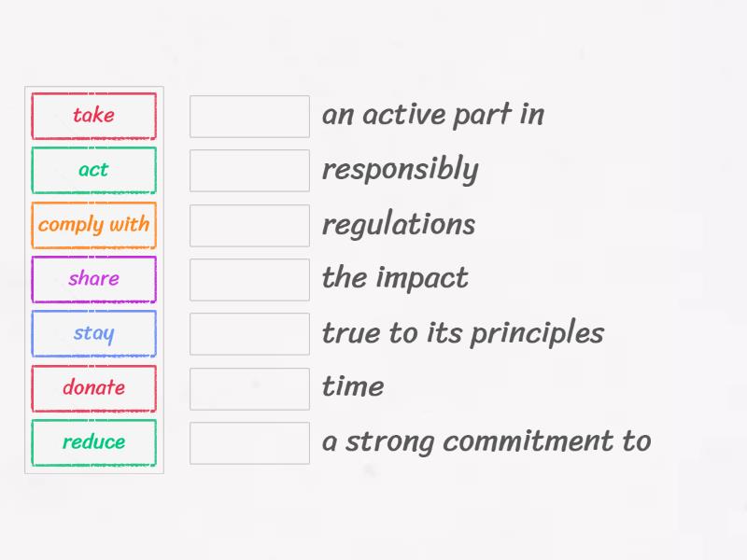747x560 pixels.
Task: Select the "comply with" word tile
Action: tap(93, 225)
